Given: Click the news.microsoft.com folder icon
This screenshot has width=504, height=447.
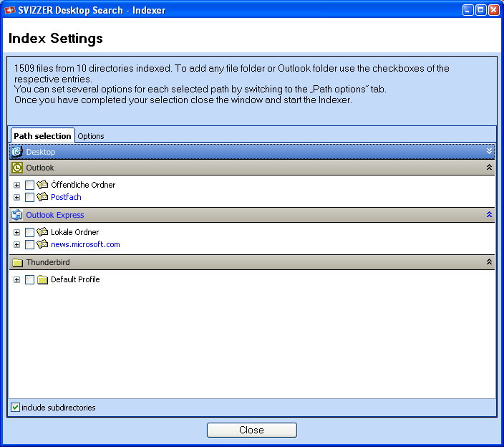Looking at the screenshot, I should (42, 244).
